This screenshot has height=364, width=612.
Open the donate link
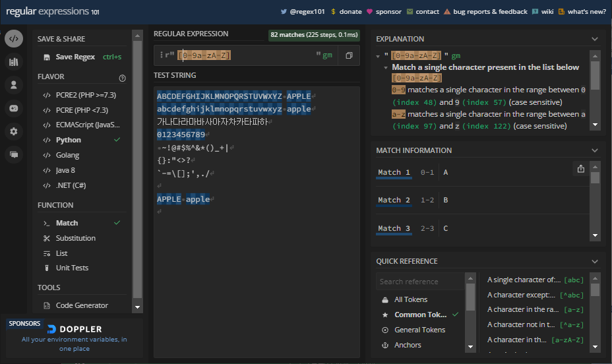pos(346,12)
